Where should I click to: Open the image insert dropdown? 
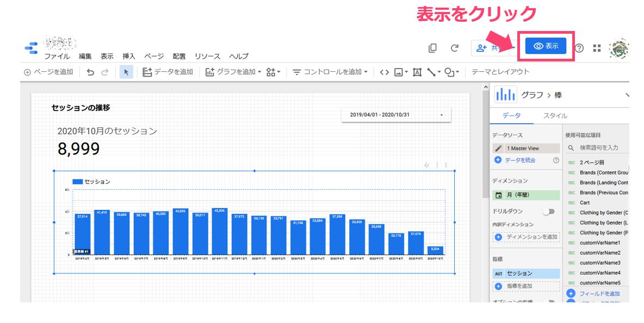(x=401, y=72)
